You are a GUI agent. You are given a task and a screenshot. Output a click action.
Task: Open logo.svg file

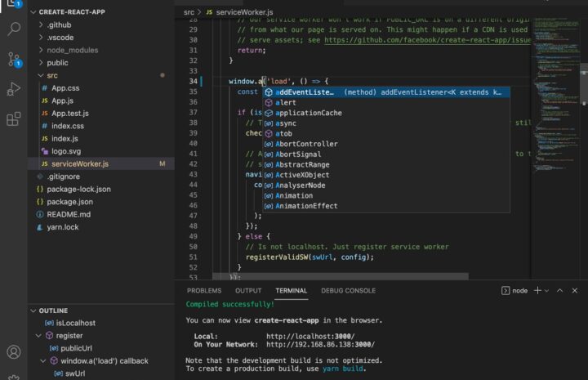(x=101, y=151)
